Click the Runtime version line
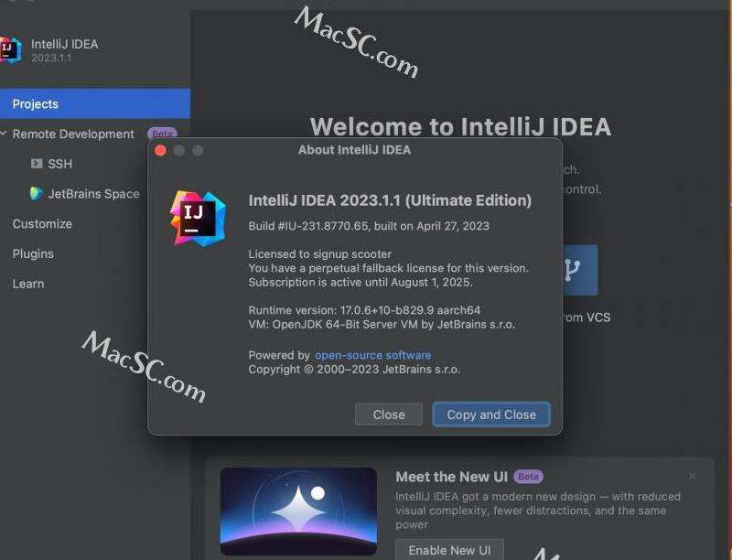 [364, 310]
